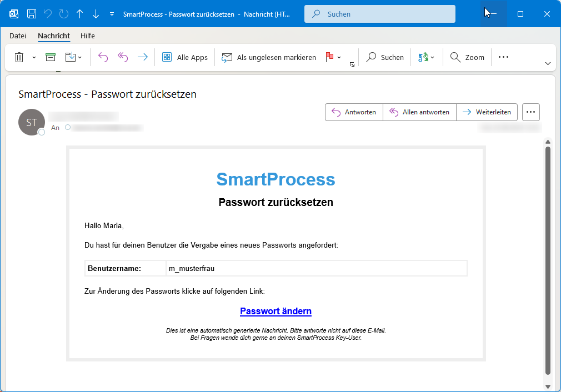Click the Undo arrow in title bar
Viewport: 561px width, 392px height.
(48, 14)
